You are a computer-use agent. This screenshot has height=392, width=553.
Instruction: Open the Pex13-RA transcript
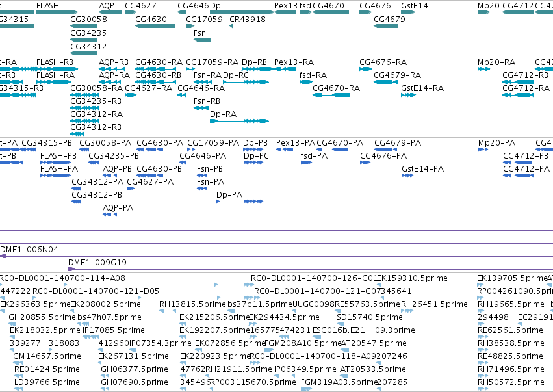285,69
